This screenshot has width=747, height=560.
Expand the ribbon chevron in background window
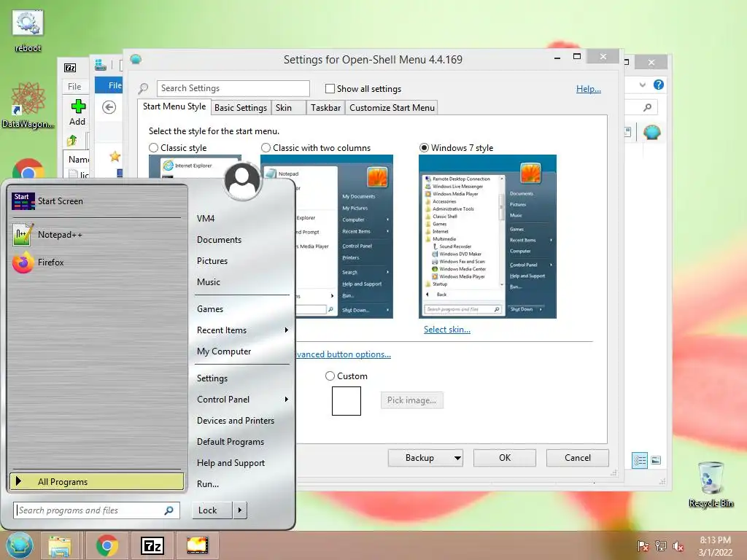point(643,85)
